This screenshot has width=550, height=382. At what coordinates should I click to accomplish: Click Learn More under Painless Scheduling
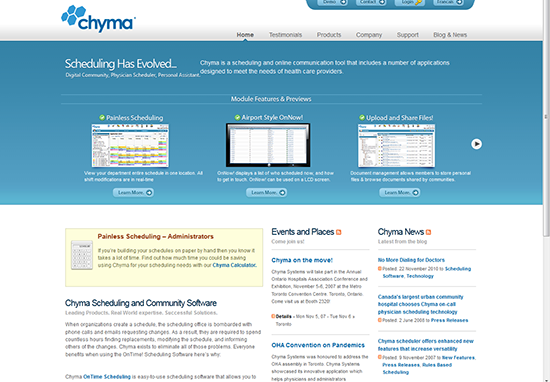(x=133, y=193)
